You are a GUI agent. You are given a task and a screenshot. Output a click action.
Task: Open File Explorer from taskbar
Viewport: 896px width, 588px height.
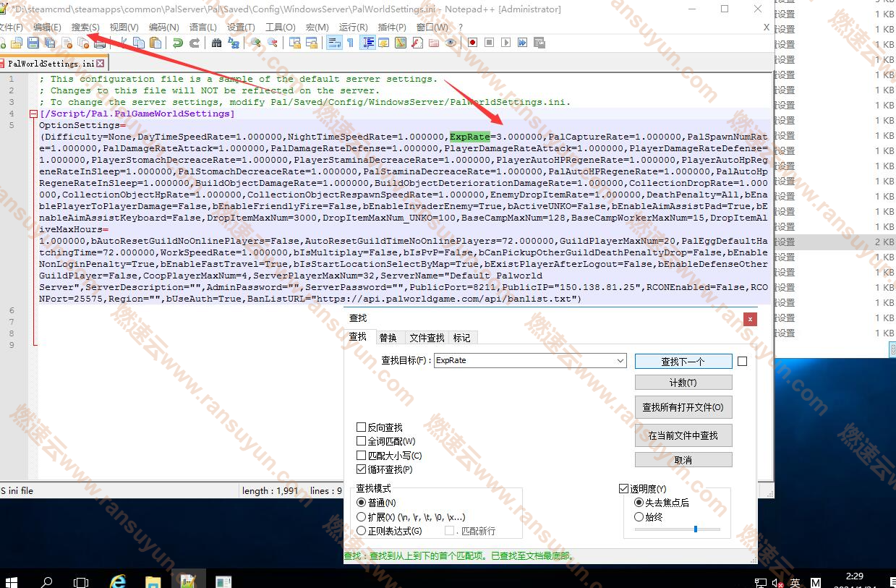pos(153,581)
